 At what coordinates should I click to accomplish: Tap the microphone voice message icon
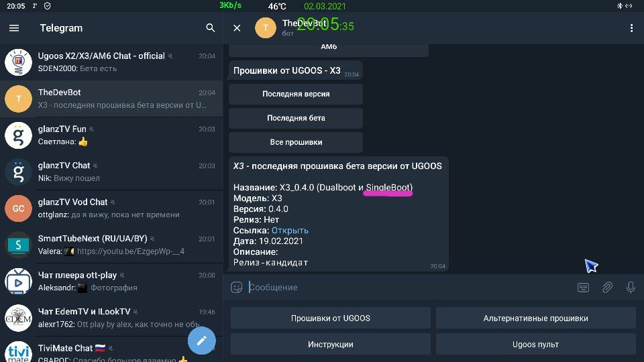[x=631, y=287]
